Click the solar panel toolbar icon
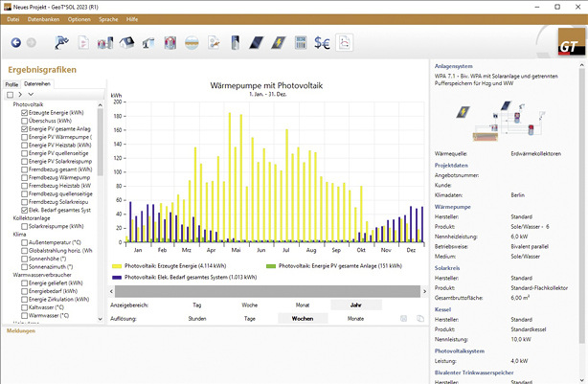This screenshot has width=588, height=384. point(256,43)
